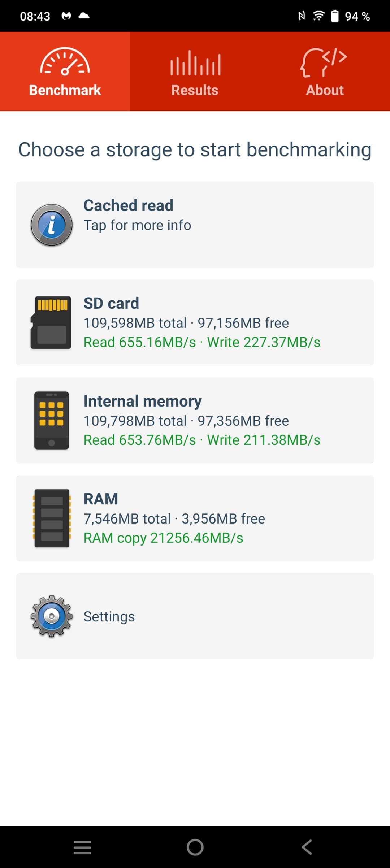Tap the speedometer gauge icon
The height and width of the screenshot is (868, 390).
tap(65, 61)
